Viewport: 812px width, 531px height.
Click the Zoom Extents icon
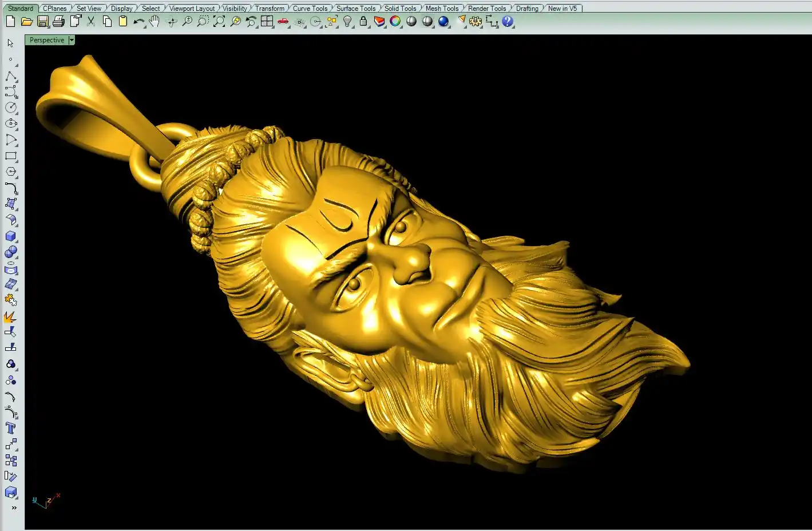pos(219,22)
